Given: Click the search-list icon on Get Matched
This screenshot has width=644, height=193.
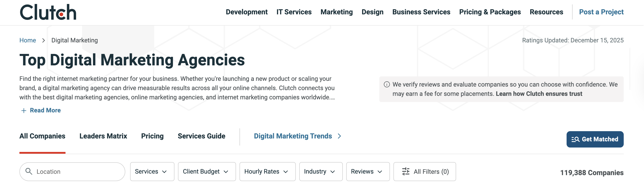Looking at the screenshot, I should [575, 139].
